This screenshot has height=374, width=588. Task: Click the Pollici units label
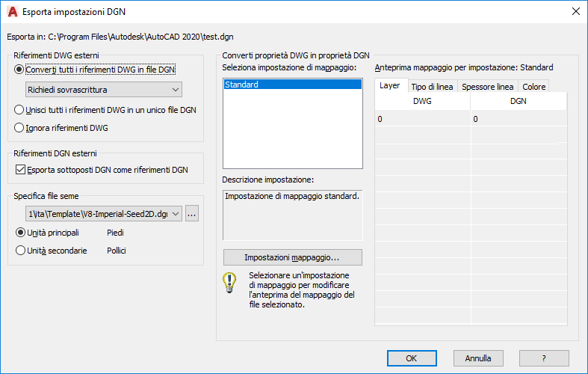pyautogui.click(x=117, y=251)
